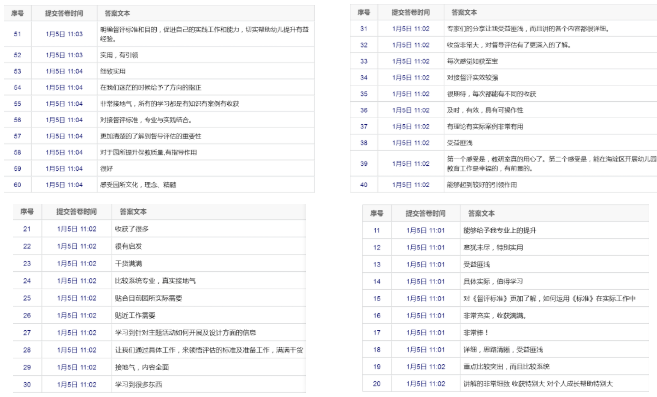Select answer '很好' in row 59
The width and height of the screenshot is (657, 397).
point(106,169)
